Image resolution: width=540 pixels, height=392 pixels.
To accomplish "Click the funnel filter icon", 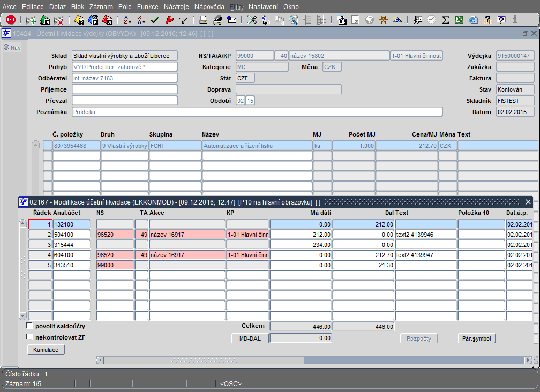I will [183, 20].
